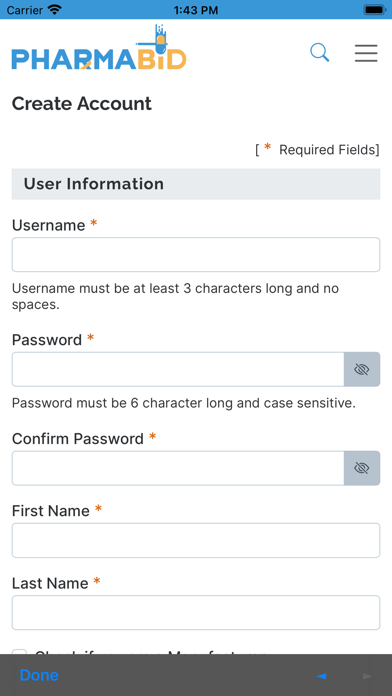Tap the battery indicator icon
The width and height of the screenshot is (392, 696).
point(375,10)
